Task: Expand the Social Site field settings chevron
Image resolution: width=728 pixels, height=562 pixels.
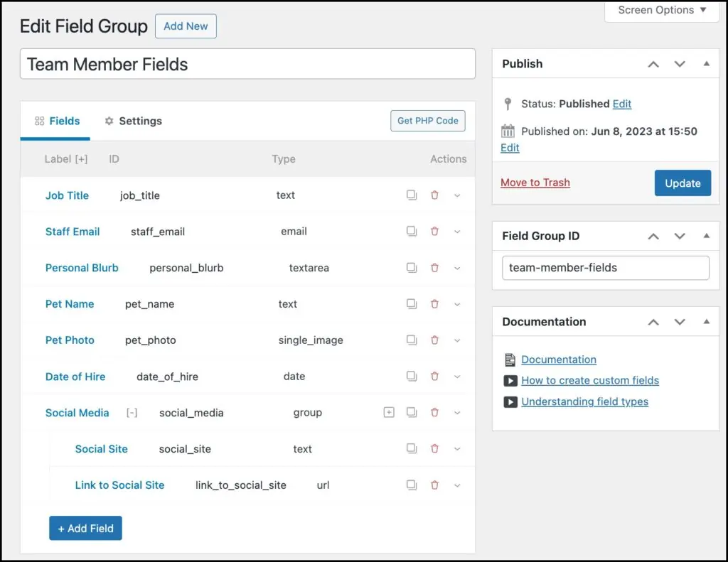Action: (x=457, y=449)
